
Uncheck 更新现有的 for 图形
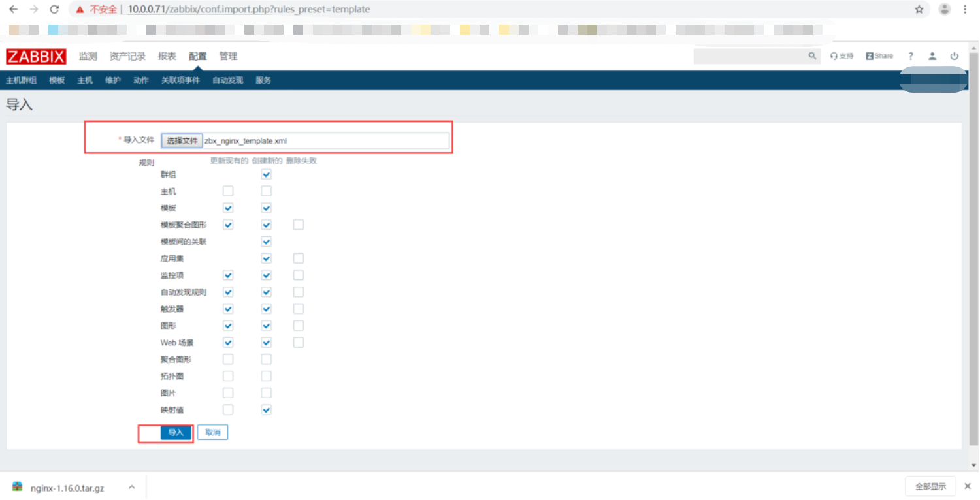click(228, 326)
